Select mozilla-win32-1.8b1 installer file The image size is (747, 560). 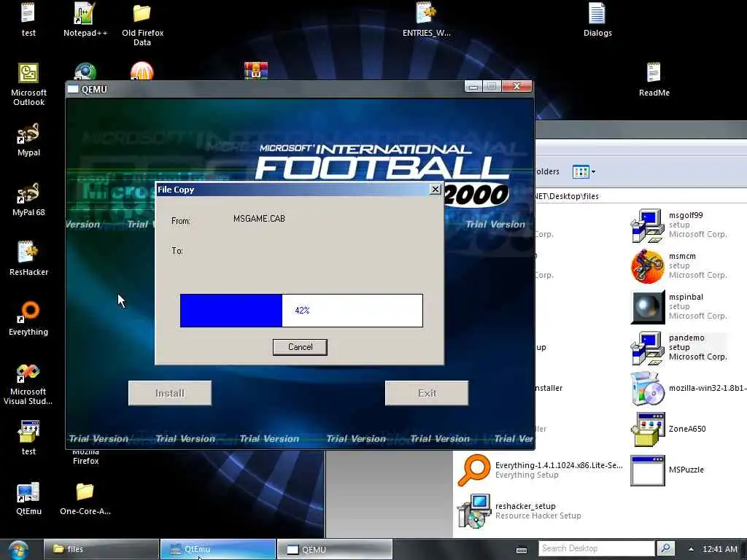point(688,389)
